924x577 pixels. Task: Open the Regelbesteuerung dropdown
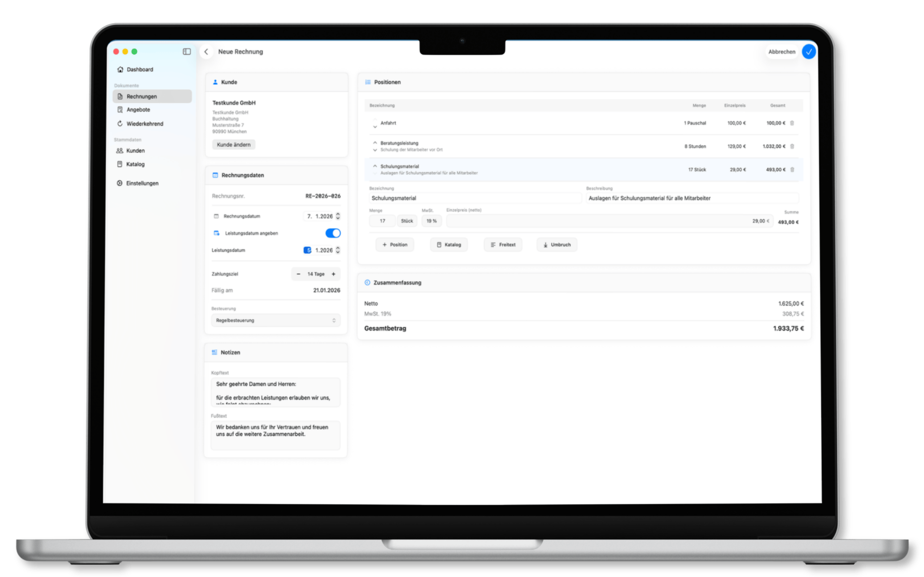pos(276,320)
